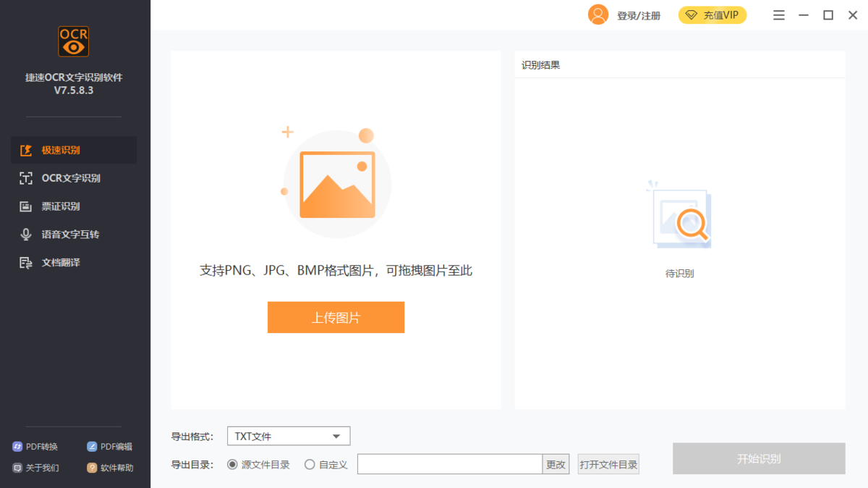The width and height of the screenshot is (868, 488).
Task: Open the PDF转换 tool
Action: tap(35, 446)
